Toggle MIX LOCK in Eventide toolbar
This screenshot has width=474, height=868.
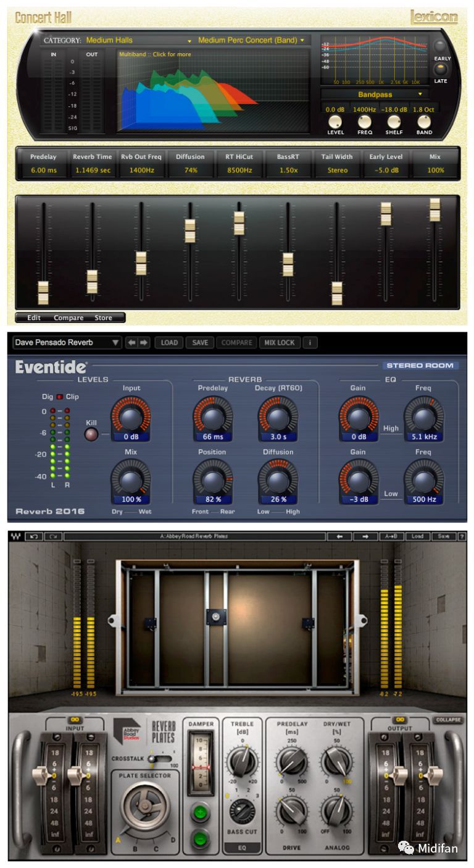pos(280,342)
